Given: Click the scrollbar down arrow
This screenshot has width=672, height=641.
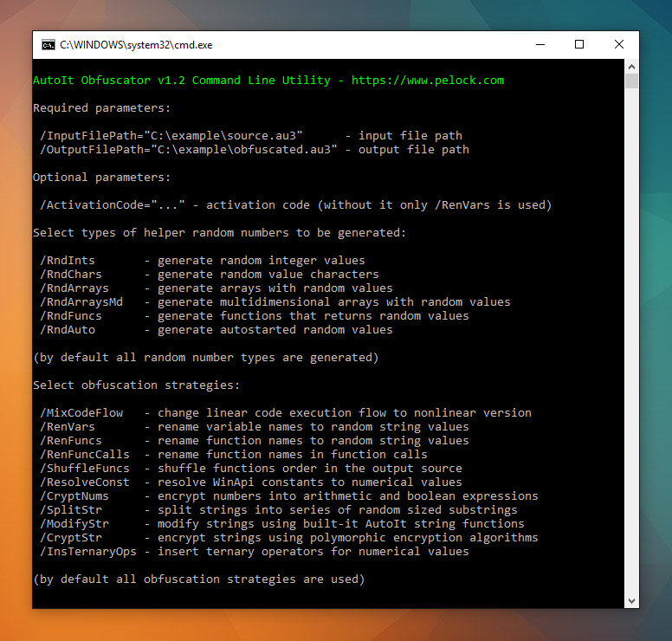Looking at the screenshot, I should 631,601.
